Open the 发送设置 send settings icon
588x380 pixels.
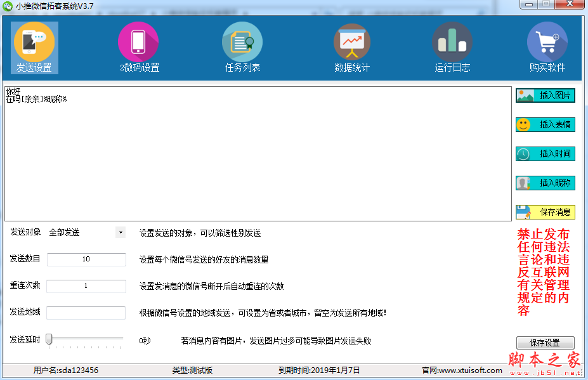point(34,48)
